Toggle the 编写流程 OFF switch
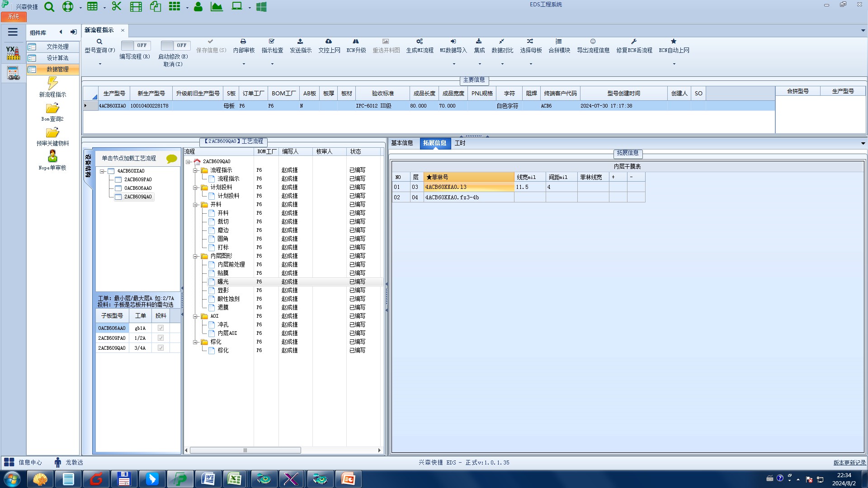Image resolution: width=868 pixels, height=488 pixels. (135, 46)
